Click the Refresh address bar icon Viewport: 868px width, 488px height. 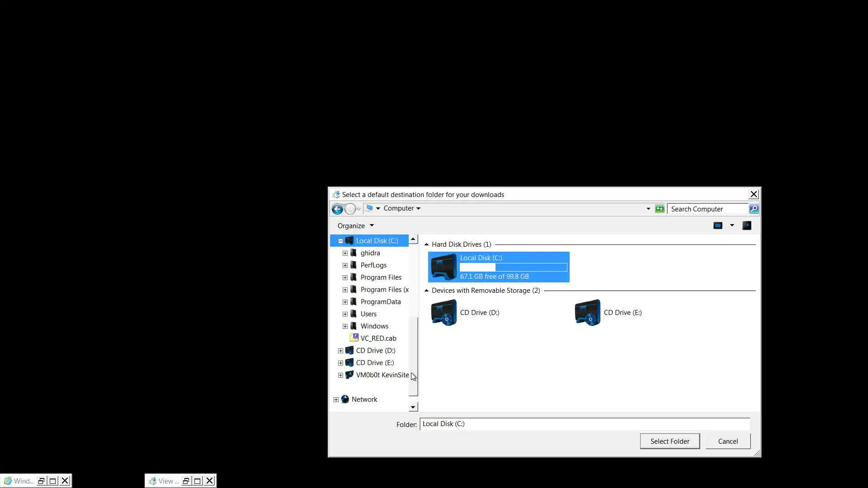660,209
